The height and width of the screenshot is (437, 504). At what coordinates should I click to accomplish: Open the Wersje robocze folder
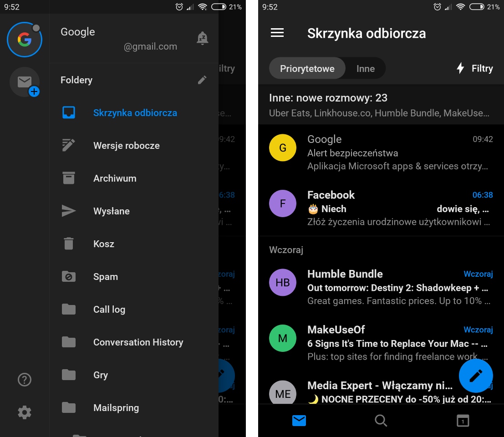point(134,146)
